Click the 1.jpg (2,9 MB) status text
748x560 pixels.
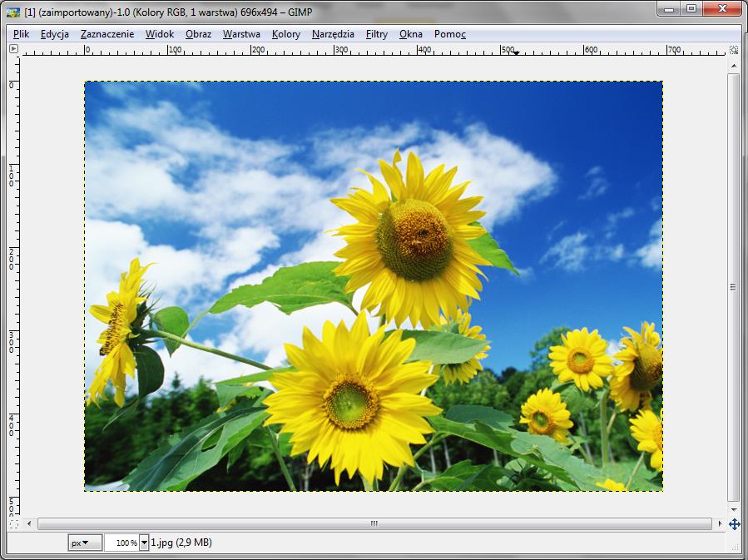[x=181, y=543]
